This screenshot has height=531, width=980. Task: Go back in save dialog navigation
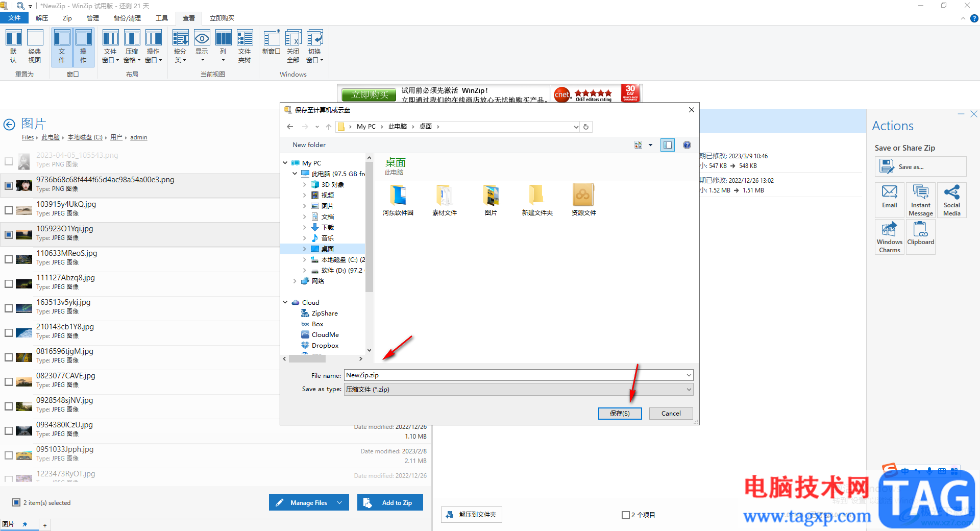coord(290,127)
